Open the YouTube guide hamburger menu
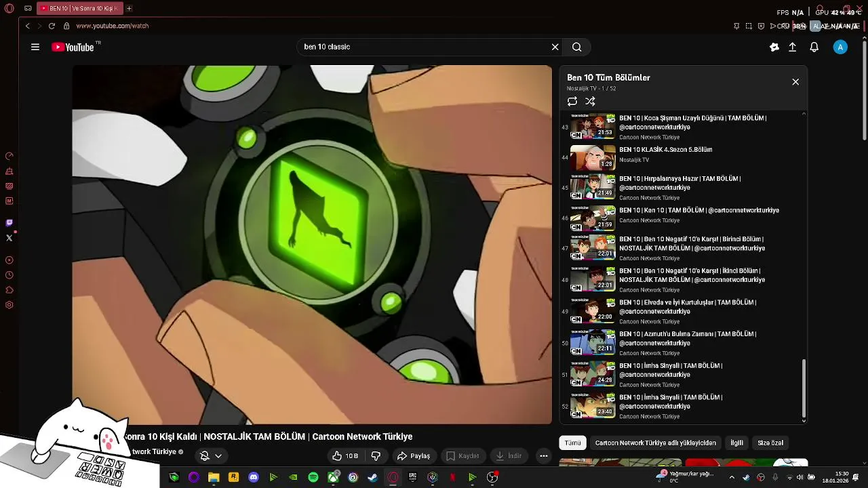This screenshot has width=868, height=488. tap(35, 47)
